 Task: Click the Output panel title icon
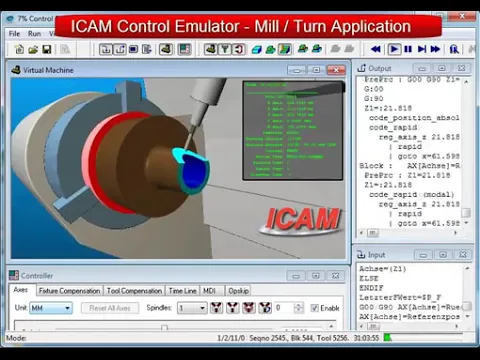click(361, 68)
